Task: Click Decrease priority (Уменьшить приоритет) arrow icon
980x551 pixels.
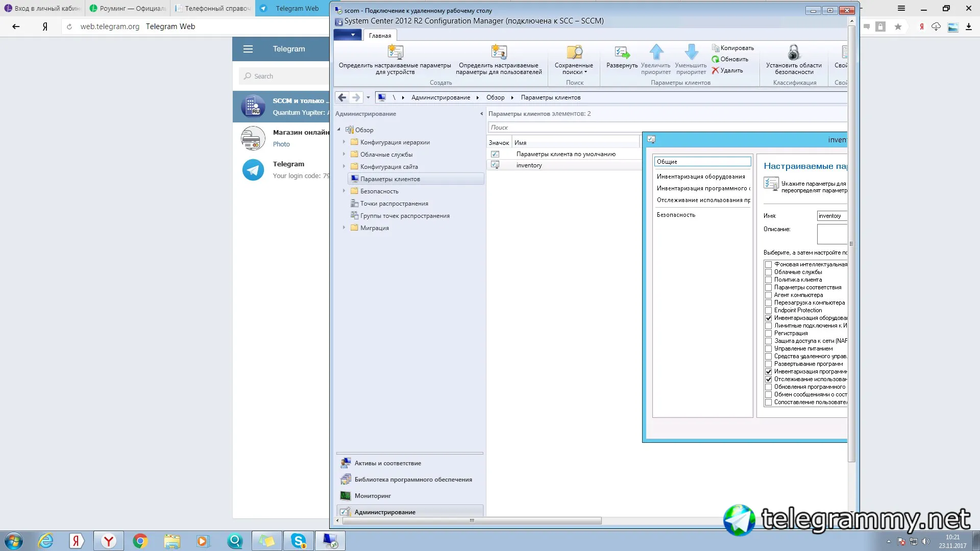Action: 691,52
